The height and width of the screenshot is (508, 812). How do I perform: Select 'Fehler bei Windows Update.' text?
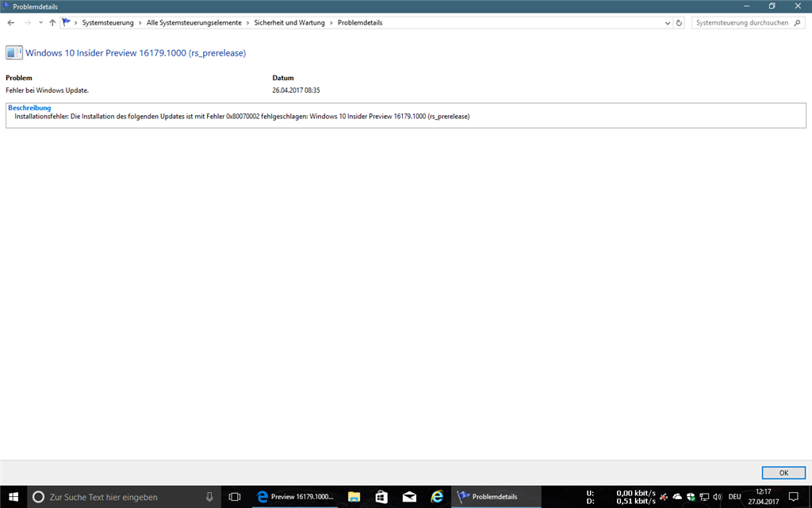pyautogui.click(x=47, y=90)
